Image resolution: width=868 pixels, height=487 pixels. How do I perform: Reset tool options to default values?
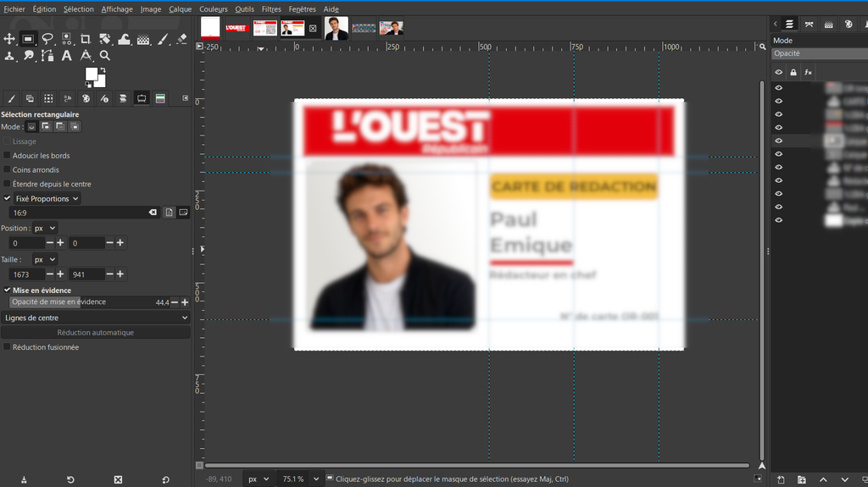point(165,480)
